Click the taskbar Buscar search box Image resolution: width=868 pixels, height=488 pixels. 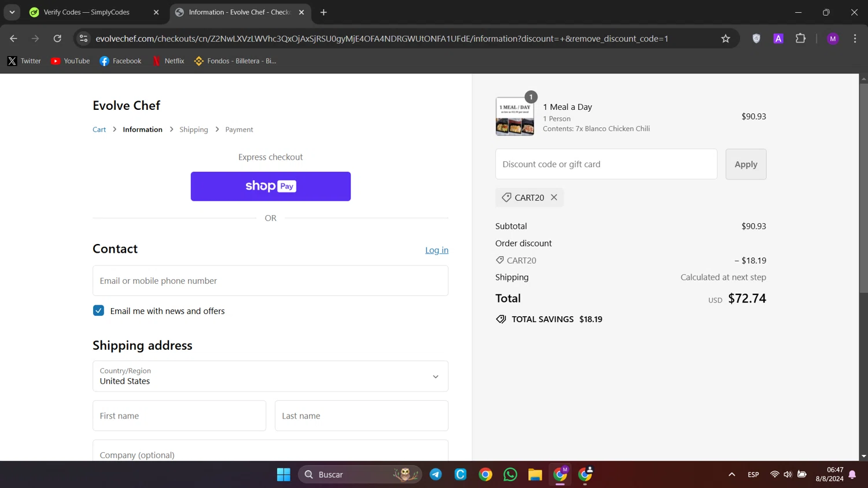coord(360,475)
